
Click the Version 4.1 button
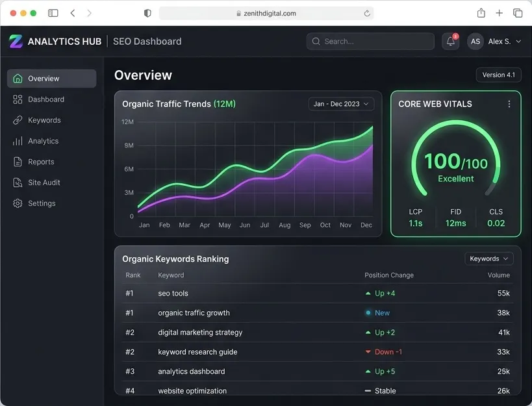[x=498, y=75]
